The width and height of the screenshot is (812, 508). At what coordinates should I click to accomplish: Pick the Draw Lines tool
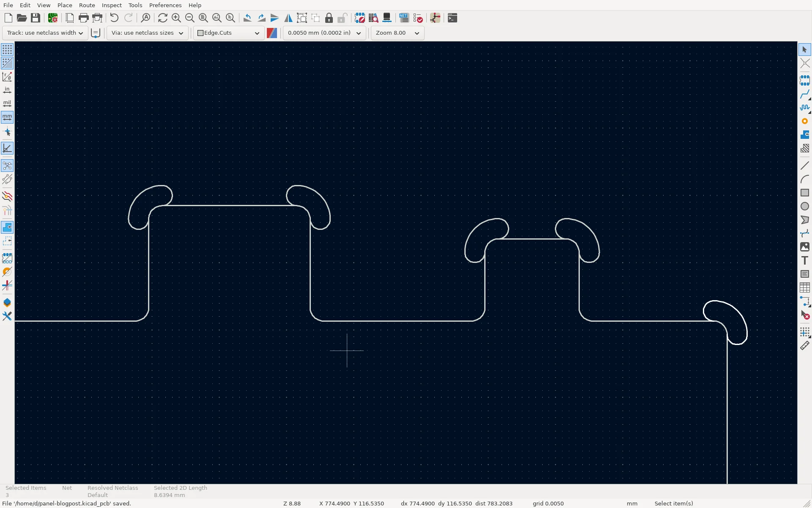804,166
